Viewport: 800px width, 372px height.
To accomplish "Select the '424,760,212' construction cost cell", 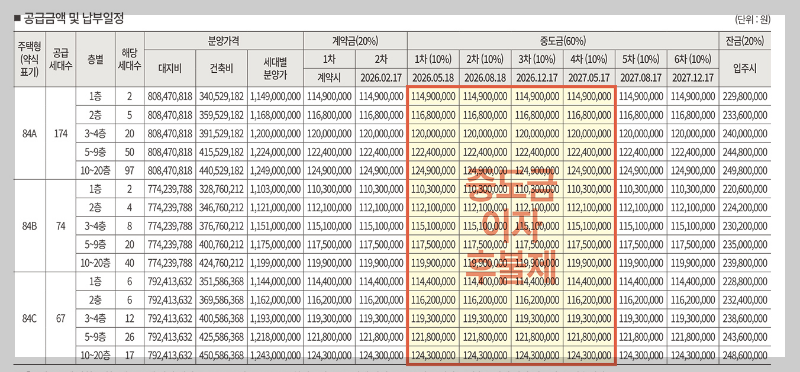I will tap(221, 263).
